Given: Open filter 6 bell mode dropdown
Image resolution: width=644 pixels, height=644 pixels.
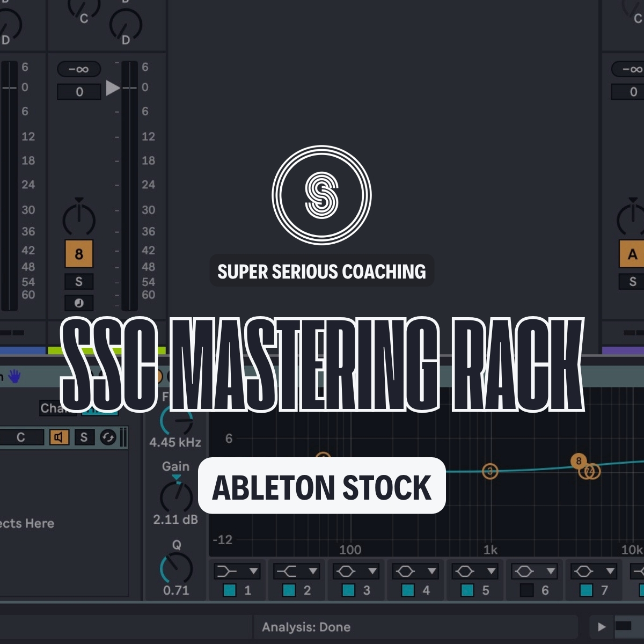Looking at the screenshot, I should click(x=535, y=571).
